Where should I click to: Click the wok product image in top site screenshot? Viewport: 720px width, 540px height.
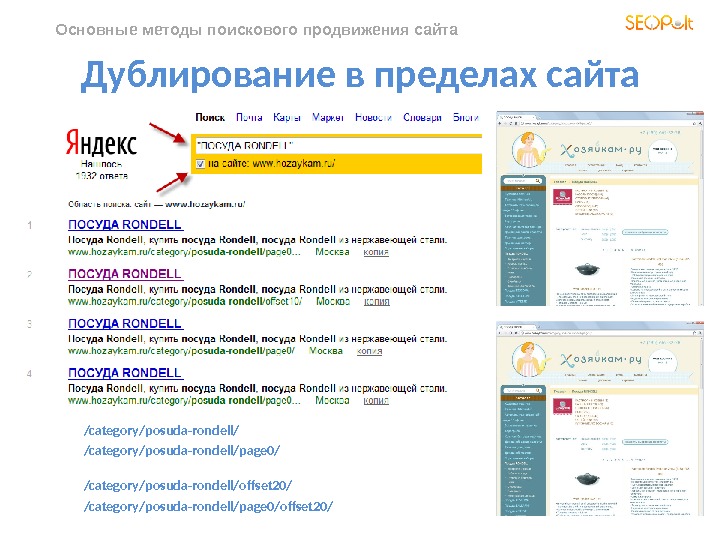[x=587, y=269]
